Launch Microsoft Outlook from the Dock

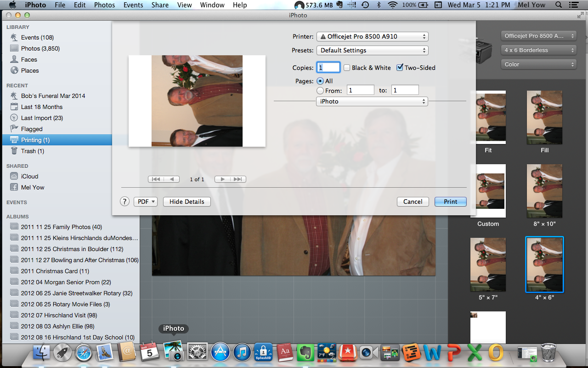pyautogui.click(x=496, y=353)
